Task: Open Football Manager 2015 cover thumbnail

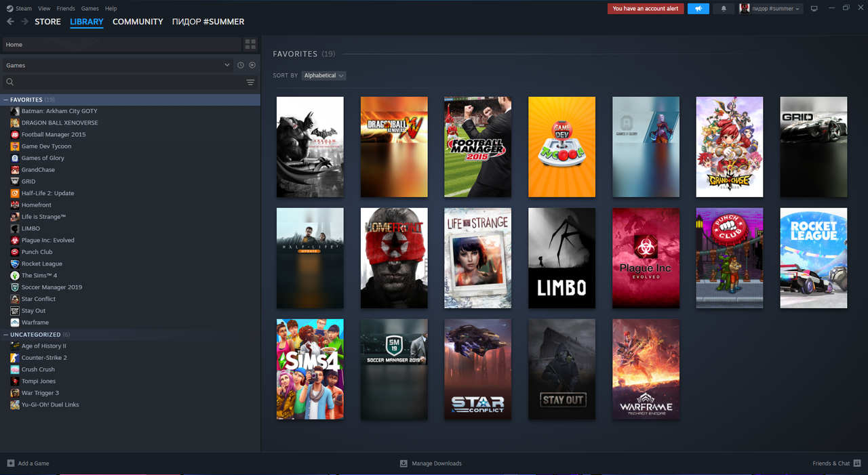Action: 477,147
